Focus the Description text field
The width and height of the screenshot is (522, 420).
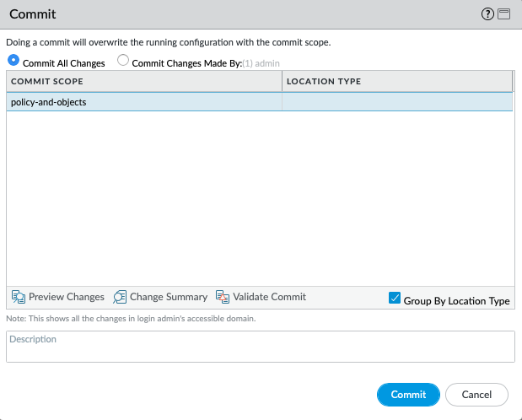260,346
